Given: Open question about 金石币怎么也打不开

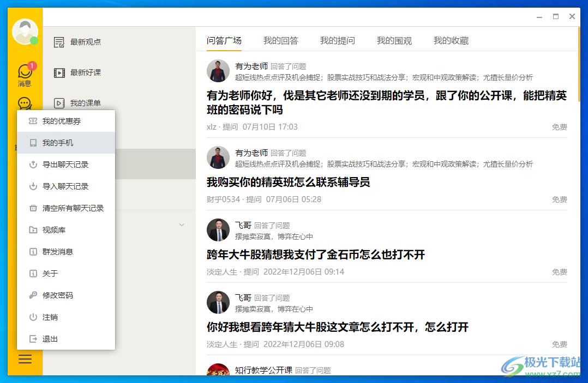Looking at the screenshot, I should 315,255.
